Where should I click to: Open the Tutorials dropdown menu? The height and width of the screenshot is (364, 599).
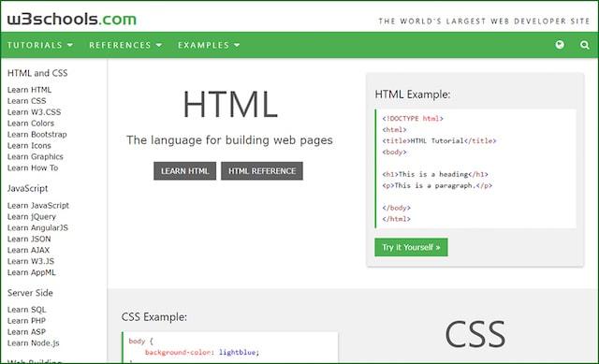pos(40,45)
